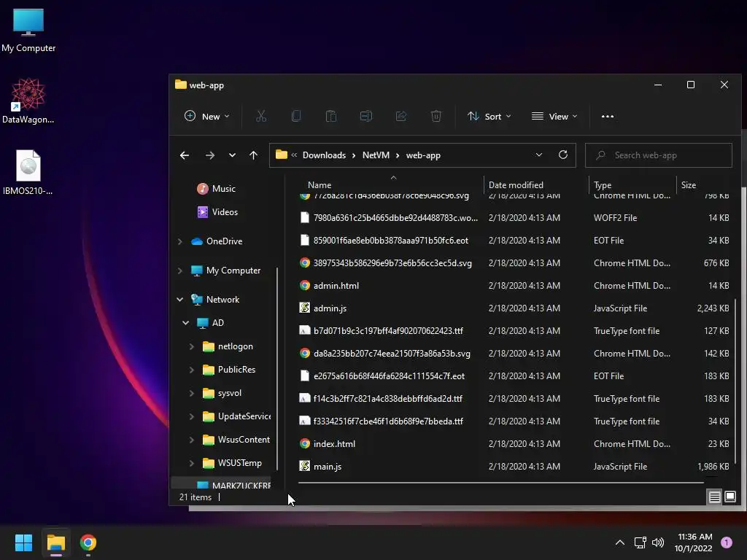747x560 pixels.
Task: Click NetVM in the breadcrumb path
Action: point(376,155)
